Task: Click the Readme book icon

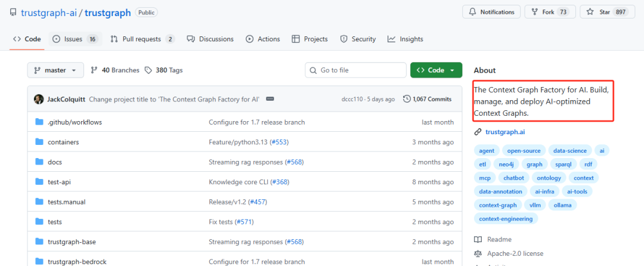Action: pos(478,239)
